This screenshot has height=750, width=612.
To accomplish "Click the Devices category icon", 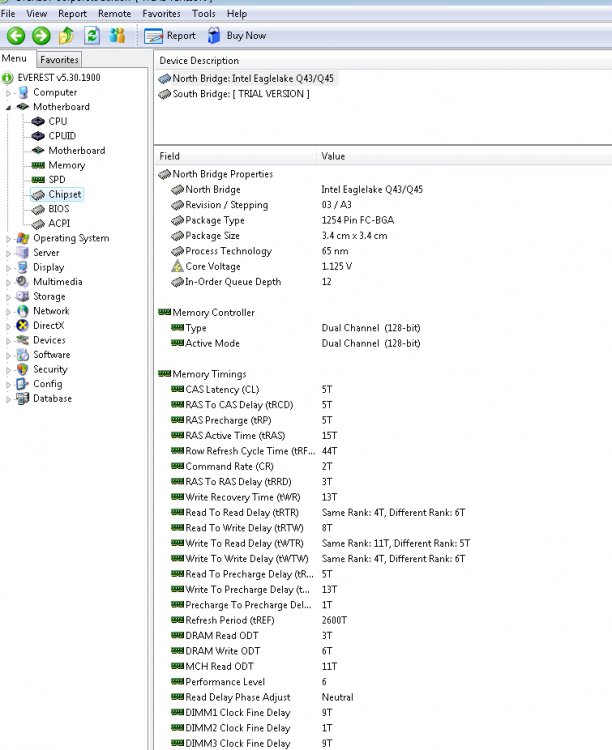I will 22,340.
